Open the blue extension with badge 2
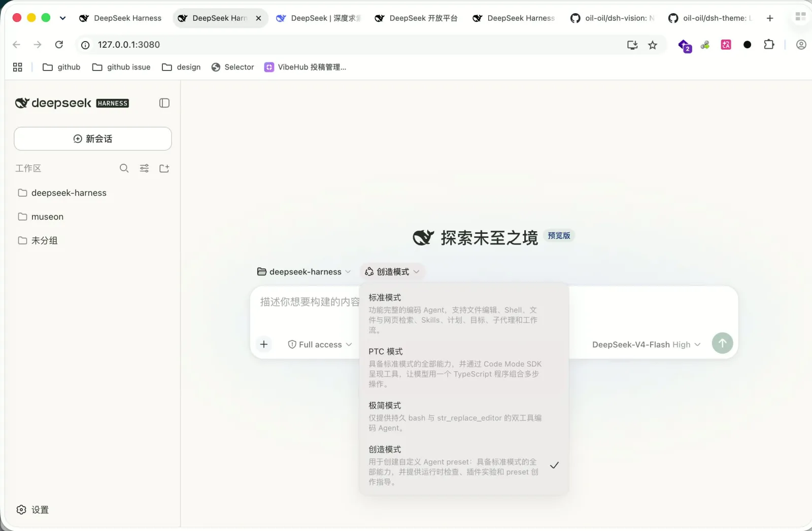812x531 pixels. [685, 46]
